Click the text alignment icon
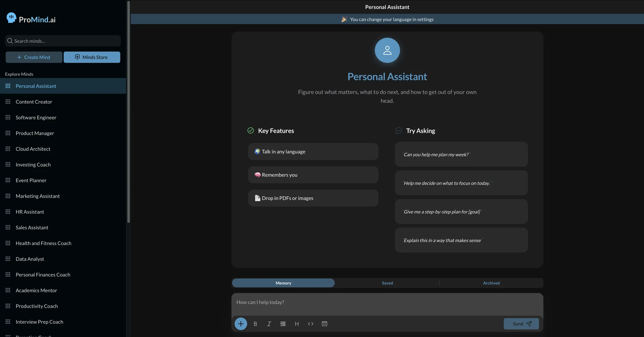Viewport: 644px width, 337px height. coord(283,324)
